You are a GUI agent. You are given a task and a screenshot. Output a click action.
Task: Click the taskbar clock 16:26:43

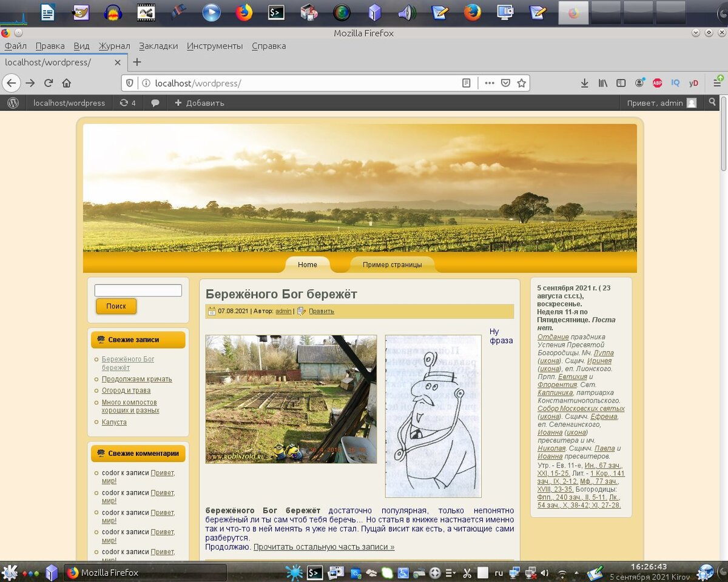(649, 567)
